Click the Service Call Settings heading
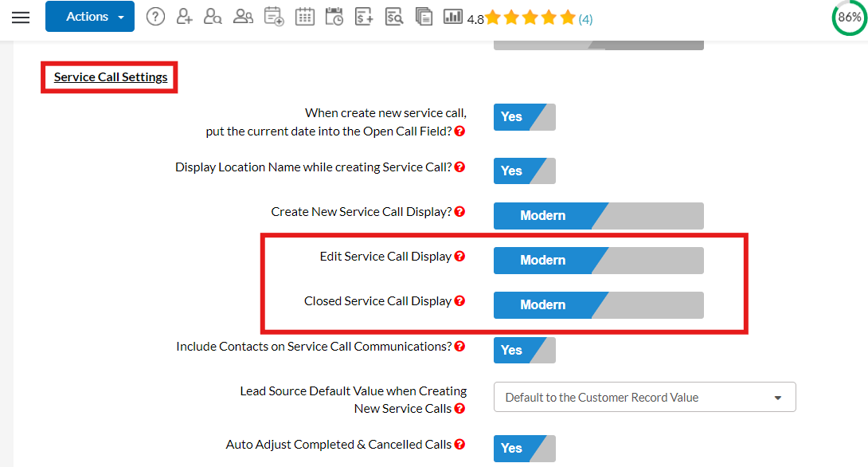 (x=111, y=77)
